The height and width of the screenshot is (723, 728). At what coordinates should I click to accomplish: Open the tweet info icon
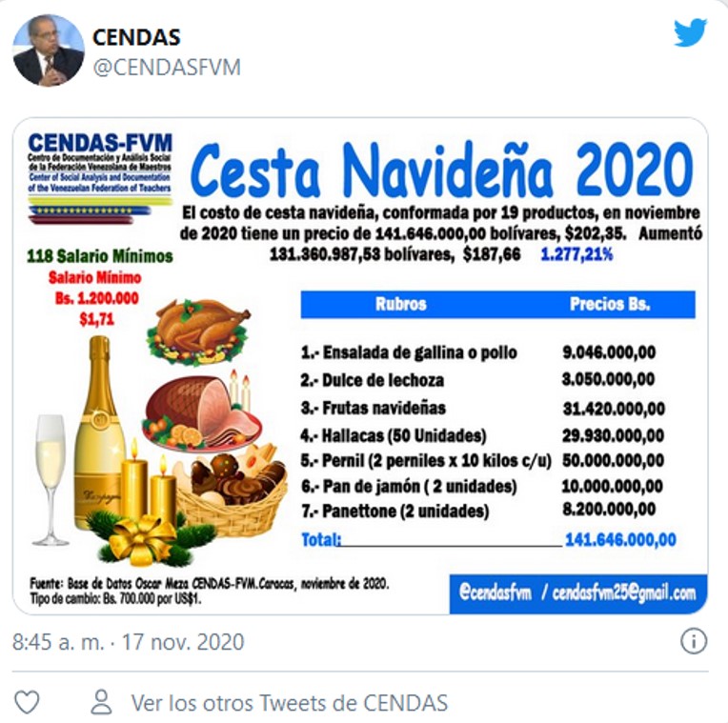pos(694,641)
